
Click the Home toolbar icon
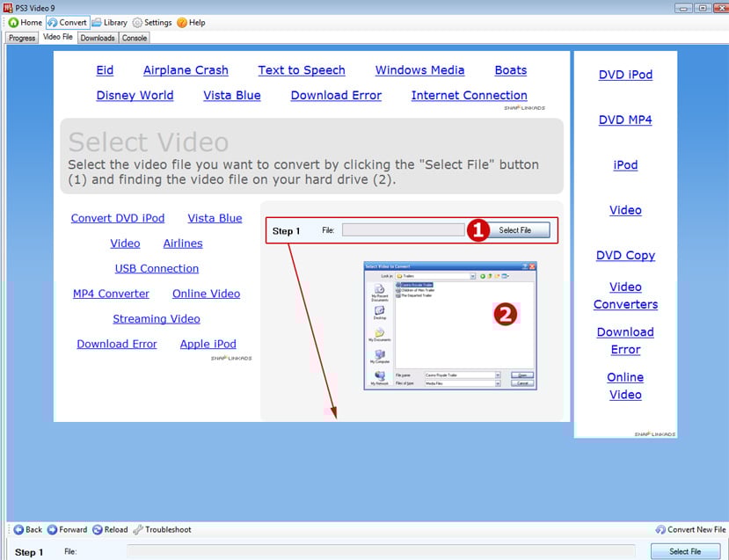tap(14, 22)
